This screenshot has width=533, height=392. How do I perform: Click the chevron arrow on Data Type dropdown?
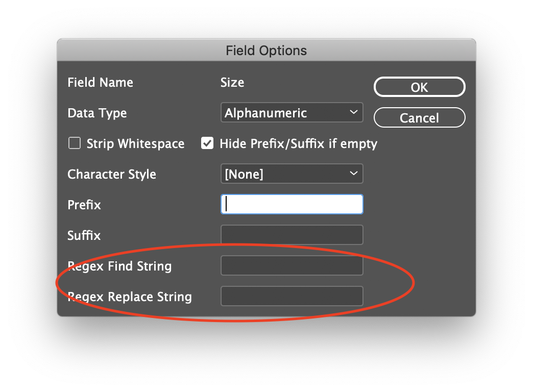[x=354, y=112]
